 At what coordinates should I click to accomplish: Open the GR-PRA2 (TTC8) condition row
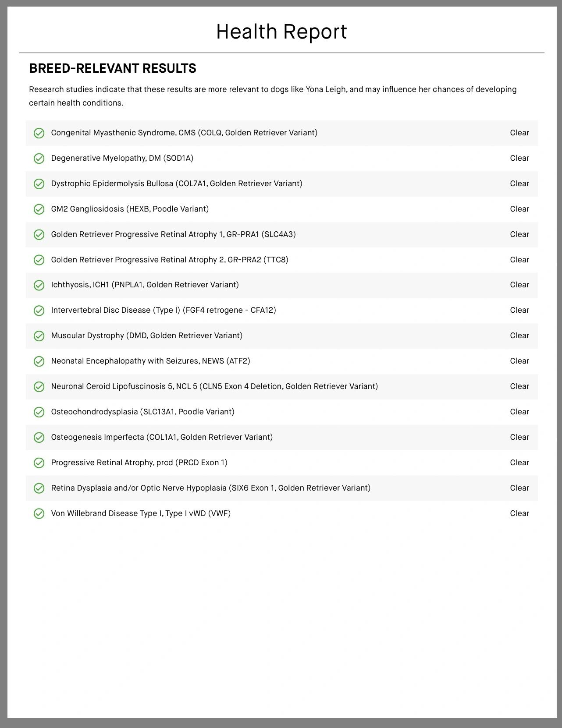(x=170, y=260)
